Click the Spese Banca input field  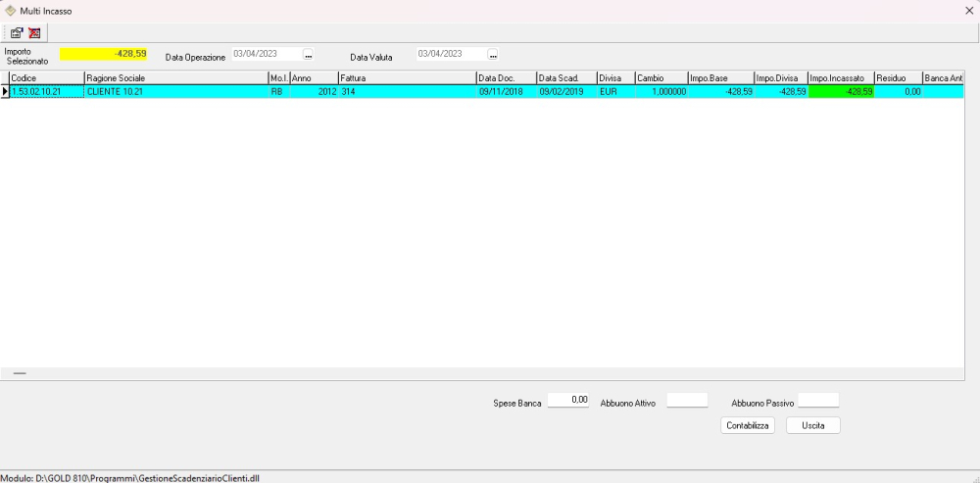[x=568, y=400]
